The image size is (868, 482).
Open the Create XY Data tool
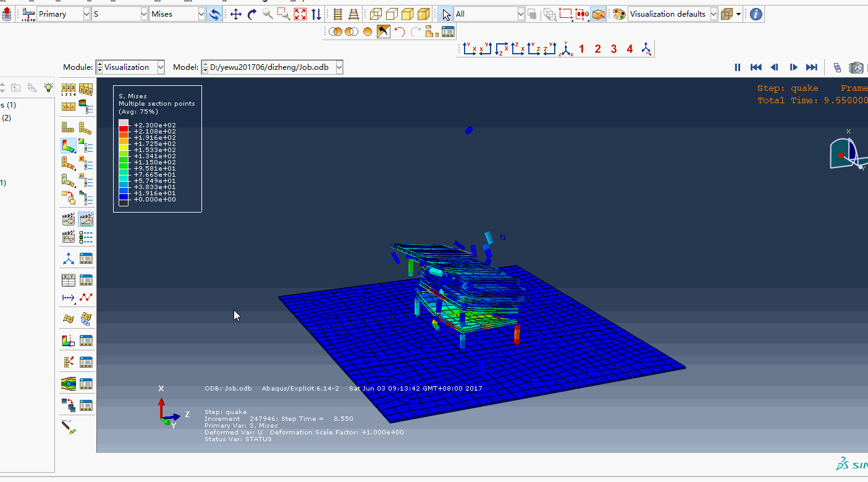(x=69, y=279)
